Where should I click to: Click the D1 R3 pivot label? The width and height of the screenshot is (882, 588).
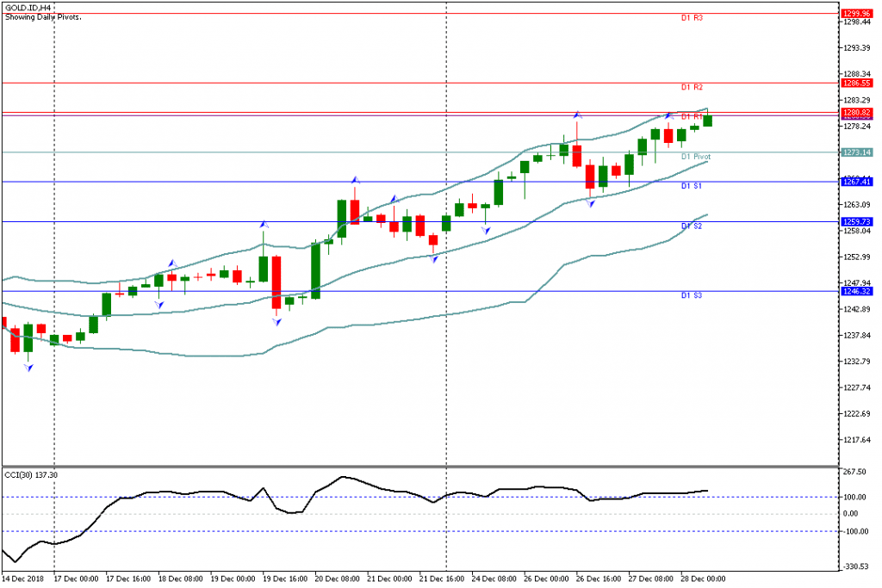(693, 17)
